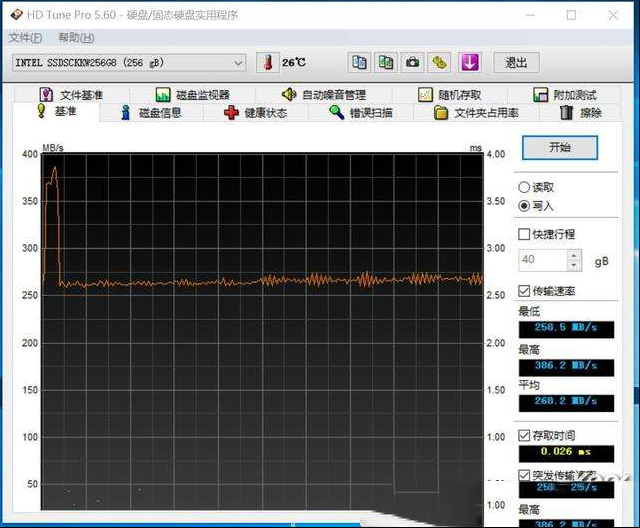
Task: Click the 开始 start button
Action: [560, 147]
